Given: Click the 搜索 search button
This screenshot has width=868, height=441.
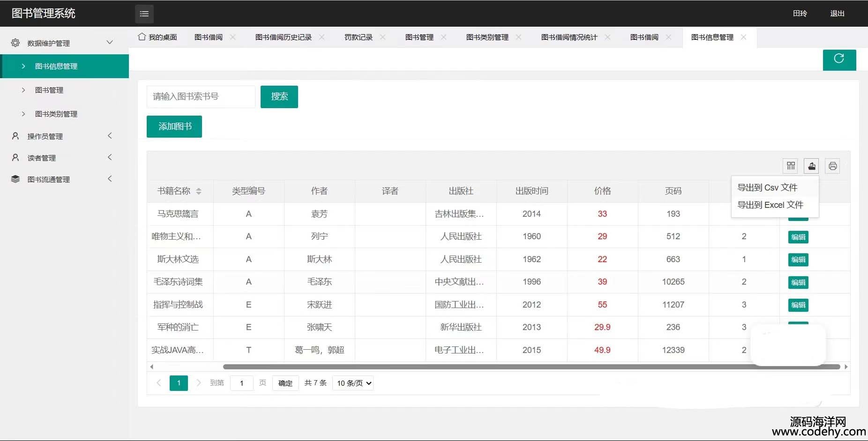Looking at the screenshot, I should tap(279, 96).
